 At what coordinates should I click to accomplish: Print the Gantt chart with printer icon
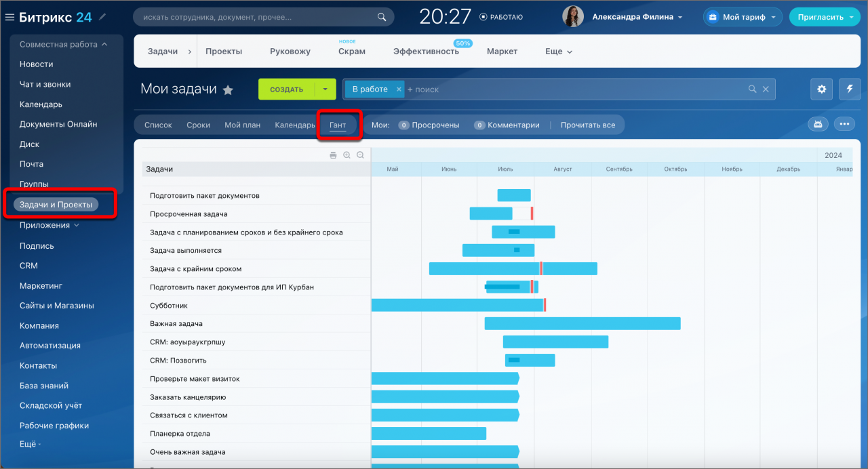click(x=333, y=155)
